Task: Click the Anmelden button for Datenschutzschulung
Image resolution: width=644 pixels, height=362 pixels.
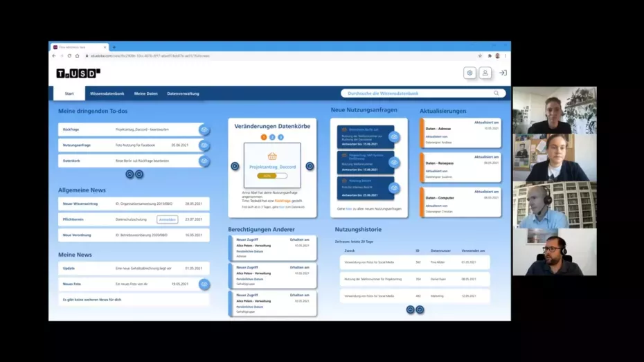Action: [167, 219]
